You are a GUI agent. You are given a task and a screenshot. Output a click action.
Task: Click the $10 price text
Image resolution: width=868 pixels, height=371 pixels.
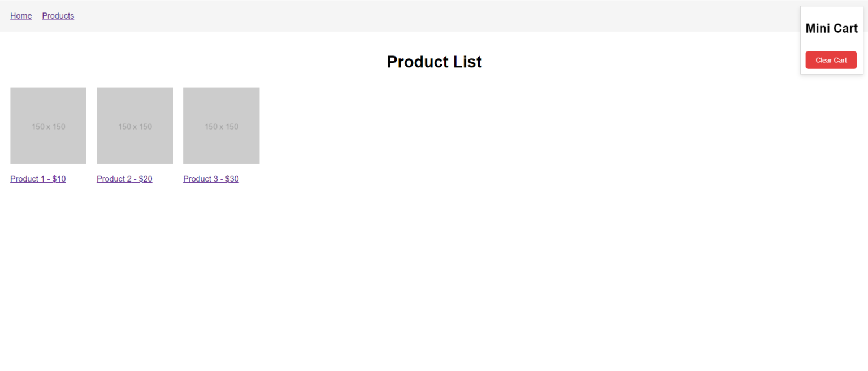click(59, 179)
